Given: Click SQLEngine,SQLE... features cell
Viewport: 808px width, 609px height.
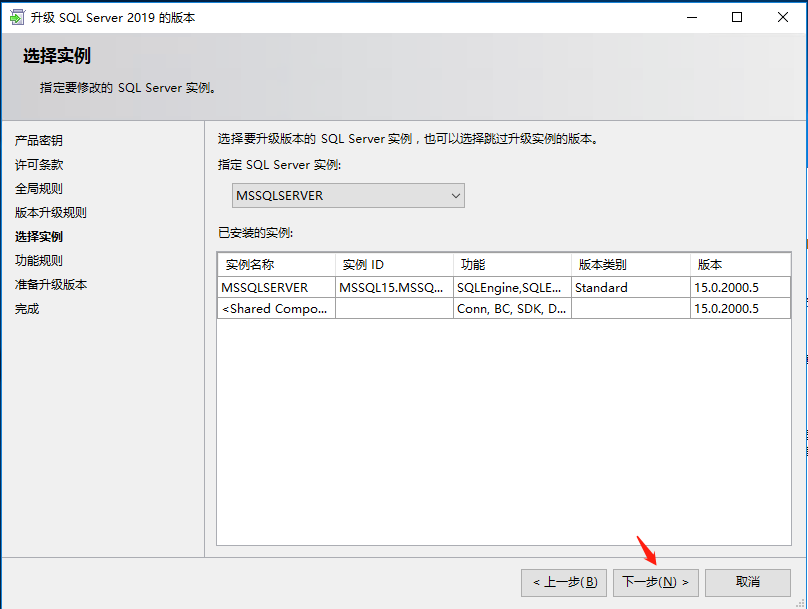Looking at the screenshot, I should click(513, 287).
